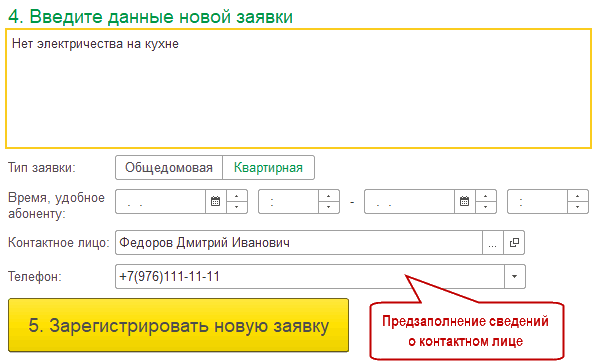599x363 pixels.
Task: Increase the start time with up arrow
Action: [329, 196]
